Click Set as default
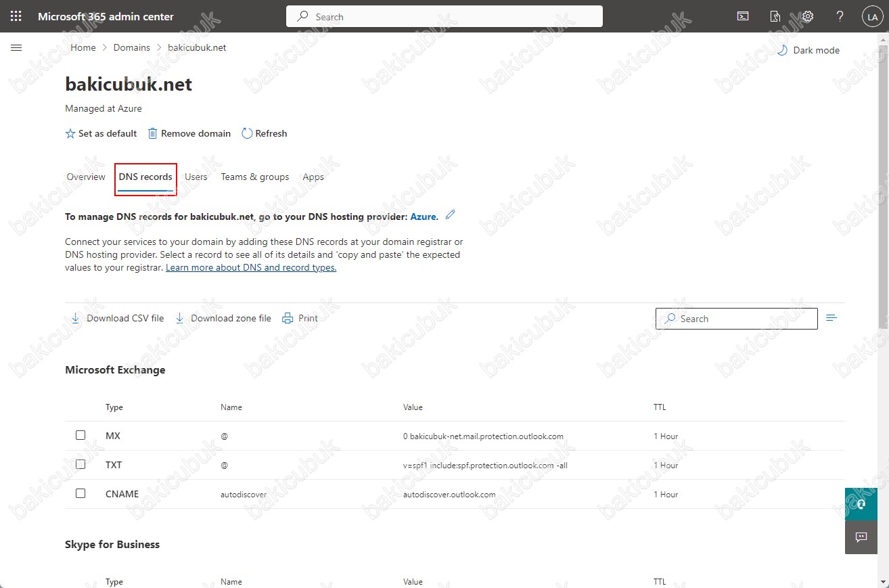Image resolution: width=889 pixels, height=588 pixels. point(101,133)
